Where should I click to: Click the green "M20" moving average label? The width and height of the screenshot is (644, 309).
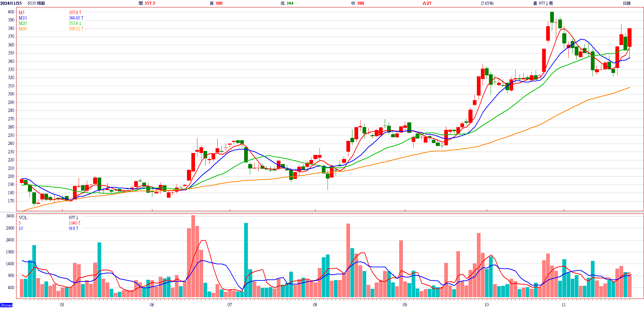tap(23, 23)
